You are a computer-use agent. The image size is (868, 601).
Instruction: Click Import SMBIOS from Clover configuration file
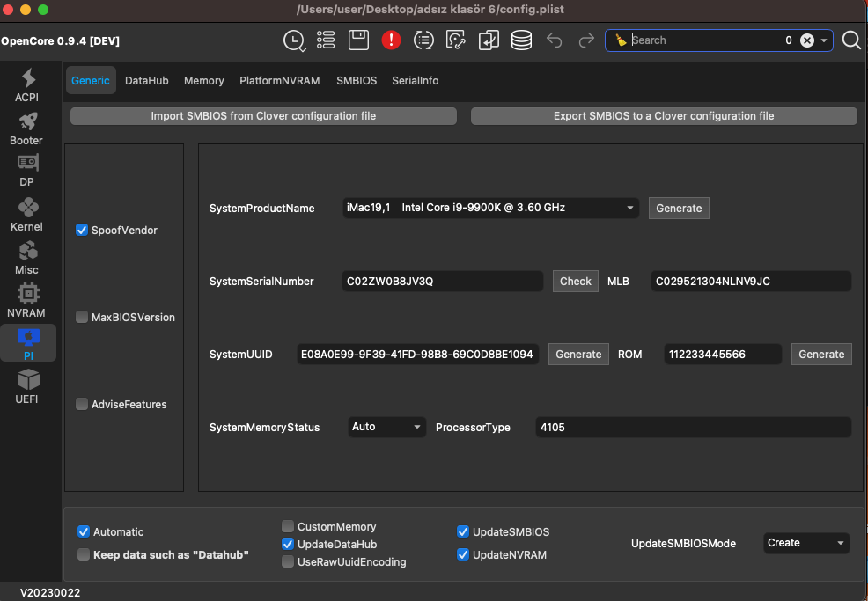(x=263, y=116)
